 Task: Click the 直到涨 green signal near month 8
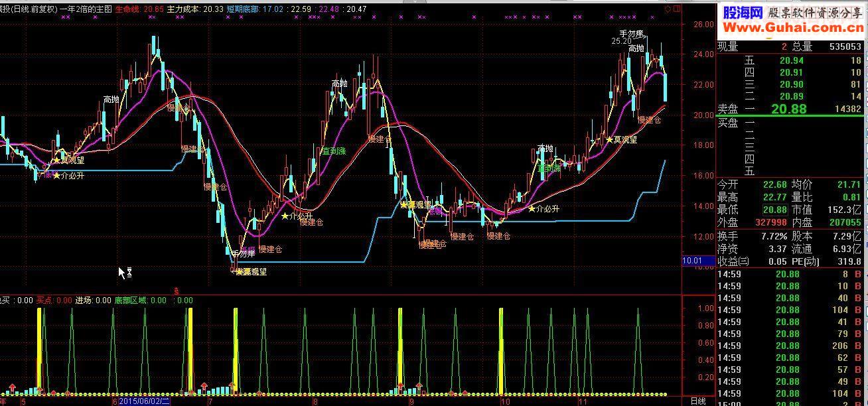coord(334,151)
